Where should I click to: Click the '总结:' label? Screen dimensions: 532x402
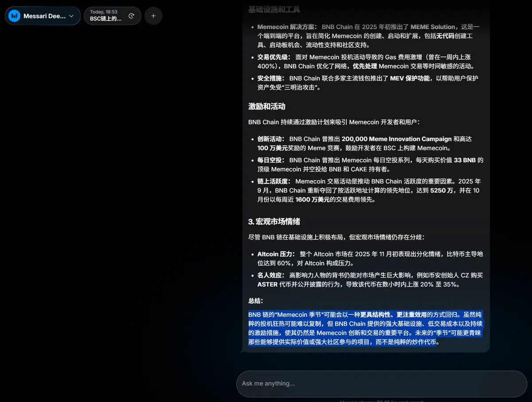point(256,301)
